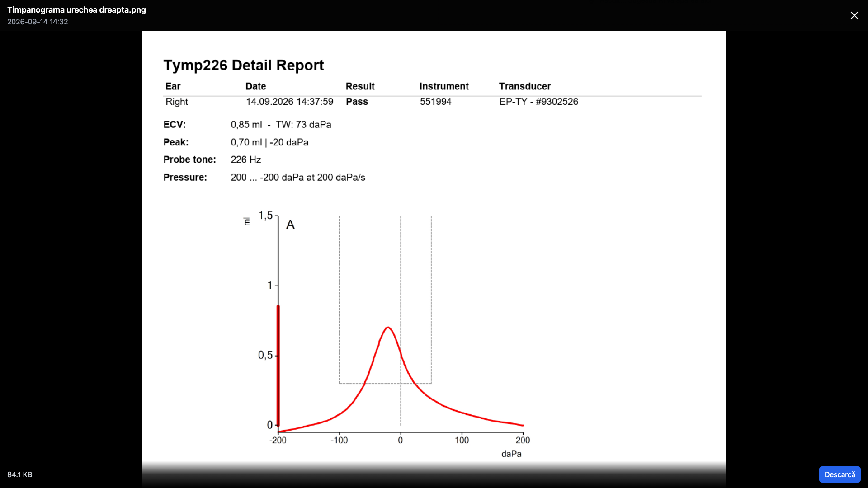Screen dimensions: 868x488
Task: Click the peak of the red tympanogram curve
Action: [388, 328]
